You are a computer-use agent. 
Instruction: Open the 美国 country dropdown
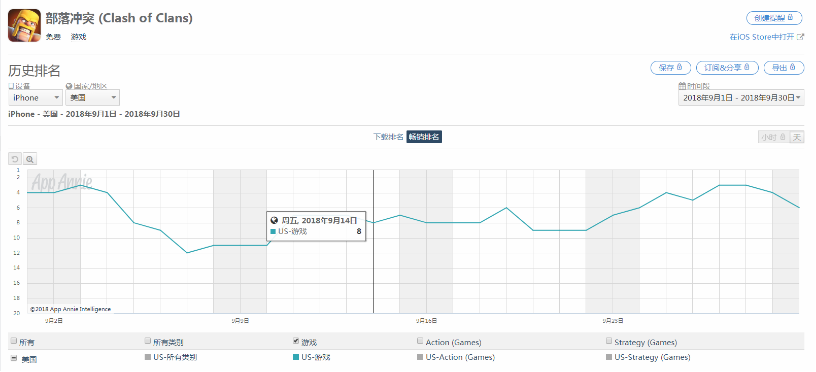coord(93,98)
